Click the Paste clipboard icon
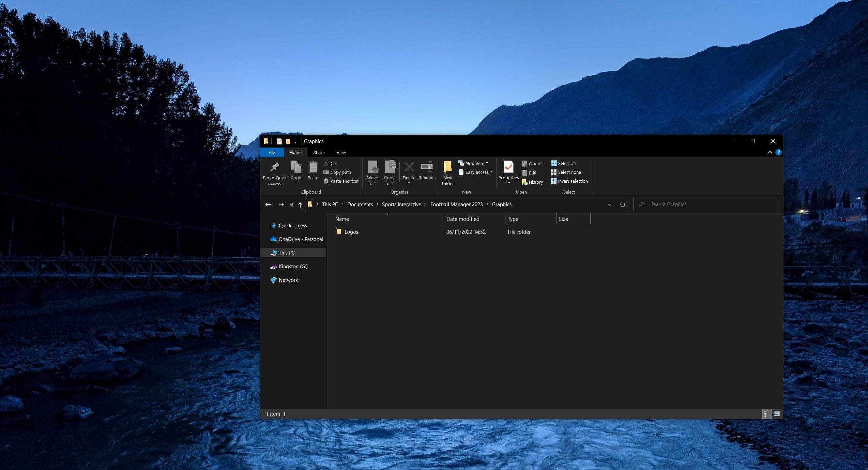 313,167
